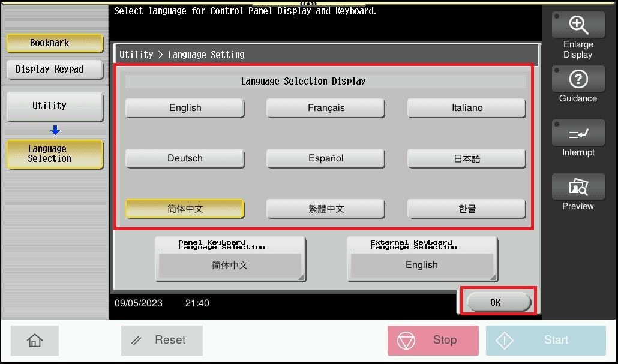The image size is (618, 364).
Task: Select English as display language
Action: click(185, 108)
